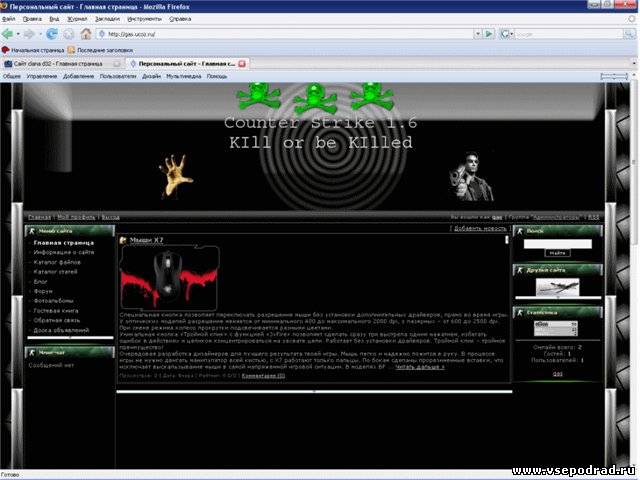This screenshot has height=480, width=640.
Task: Go back with the green Back arrow
Action: (7, 34)
